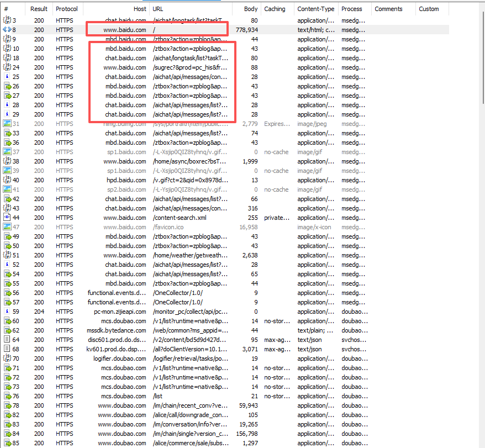Select the www.baidu.com host in session 8
This screenshot has width=485, height=448.
pos(125,30)
